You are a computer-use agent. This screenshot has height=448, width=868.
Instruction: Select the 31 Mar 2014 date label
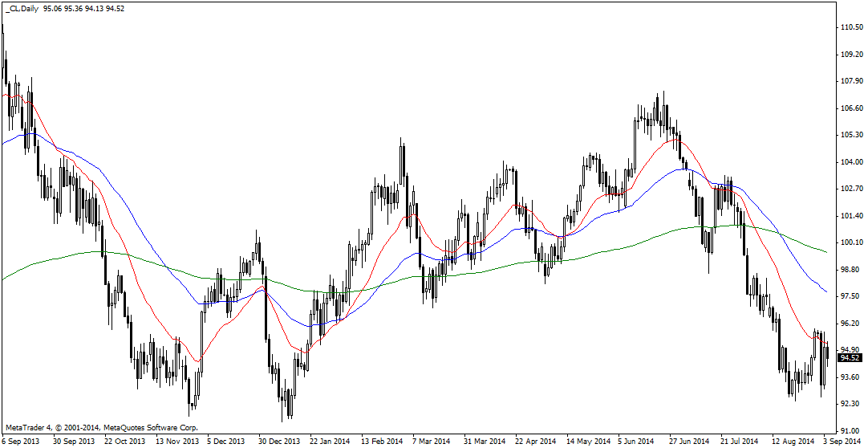[x=483, y=442]
